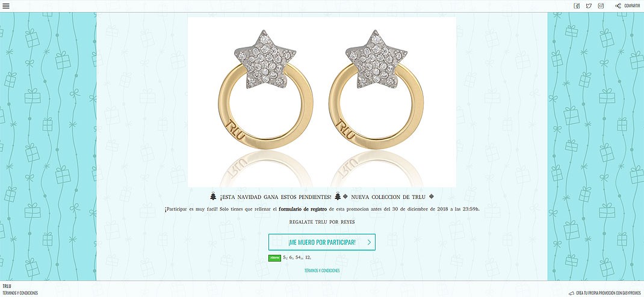Click the countdown timer digits
This screenshot has width=644, height=297.
pyautogui.click(x=297, y=257)
